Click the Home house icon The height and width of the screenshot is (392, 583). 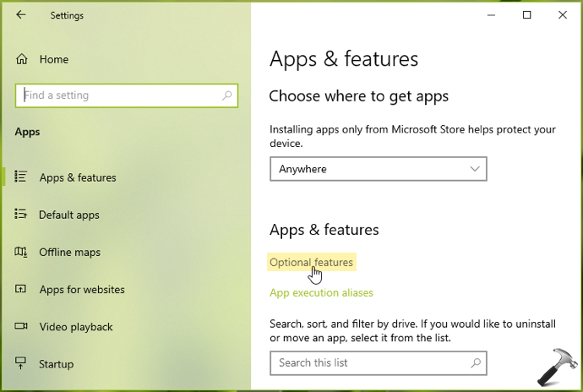pyautogui.click(x=22, y=59)
